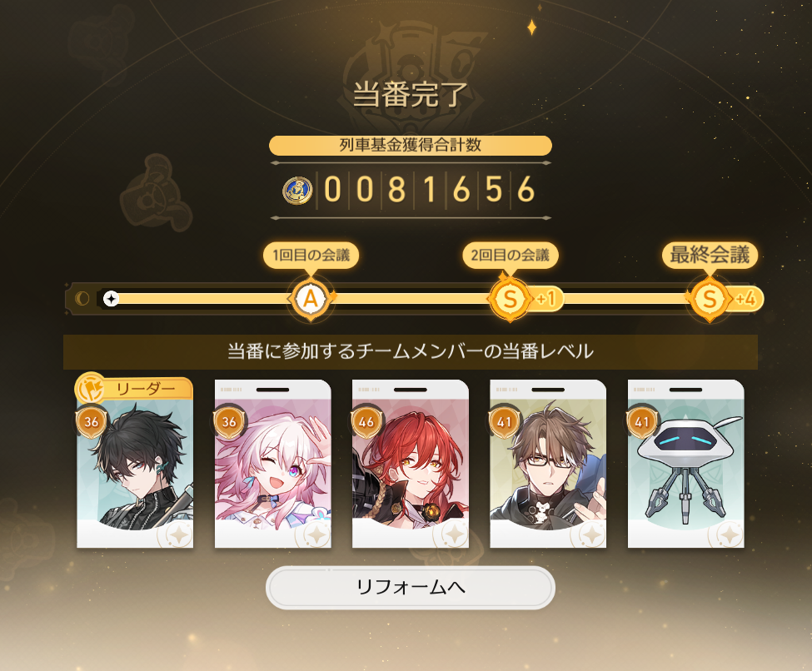The width and height of the screenshot is (812, 671).
Task: Click the train fund coin icon
Action: (297, 190)
